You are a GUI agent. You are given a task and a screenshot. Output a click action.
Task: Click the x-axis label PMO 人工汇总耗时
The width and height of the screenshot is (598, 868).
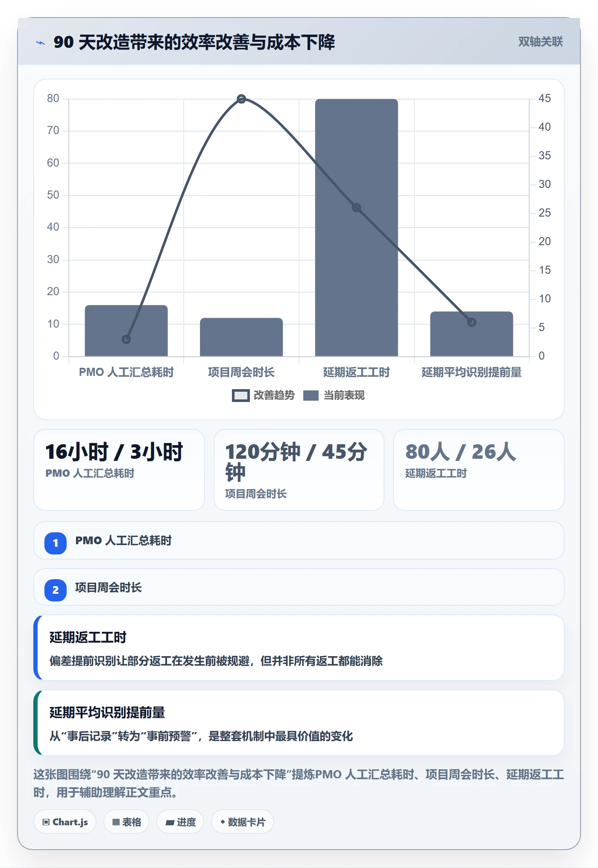pos(126,372)
